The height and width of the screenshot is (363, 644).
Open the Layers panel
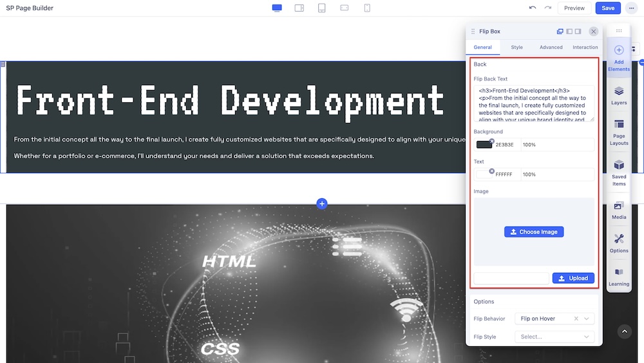(x=619, y=95)
